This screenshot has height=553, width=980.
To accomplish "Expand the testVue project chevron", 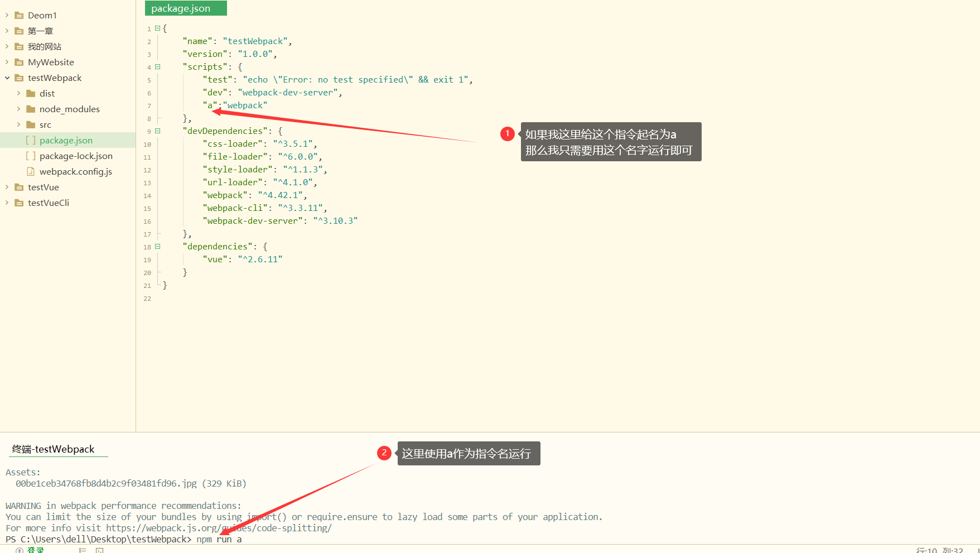I will 7,187.
